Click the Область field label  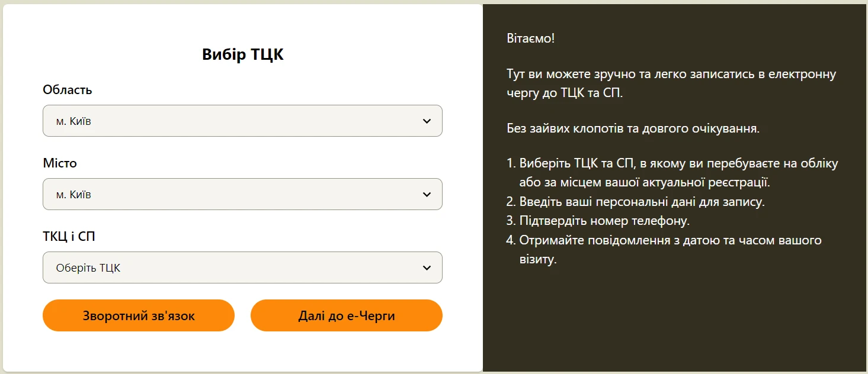click(x=67, y=89)
